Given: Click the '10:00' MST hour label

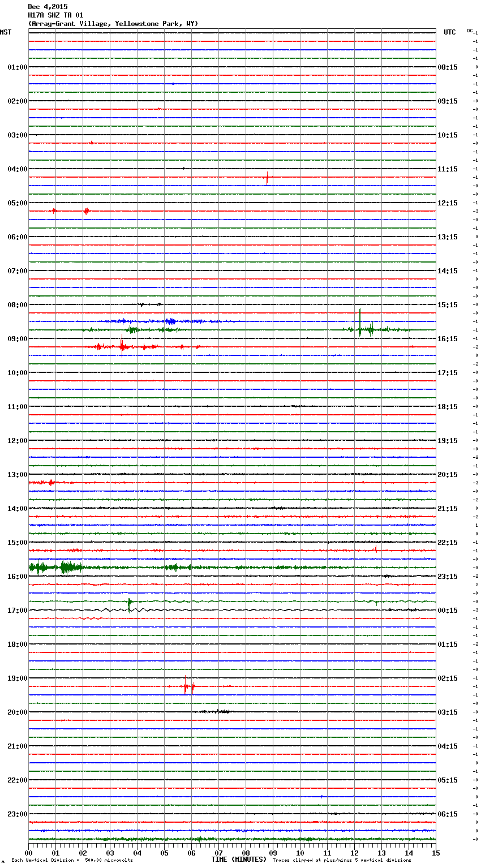Looking at the screenshot, I should (18, 373).
